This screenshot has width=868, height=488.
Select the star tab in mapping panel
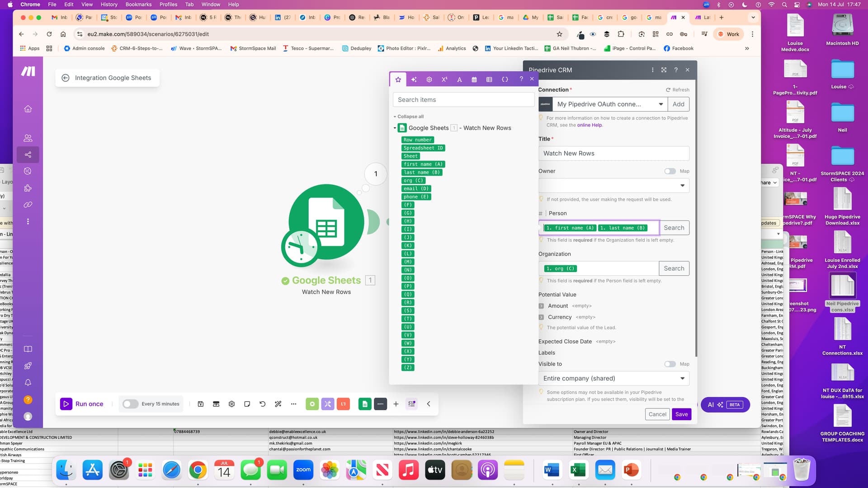tap(398, 79)
